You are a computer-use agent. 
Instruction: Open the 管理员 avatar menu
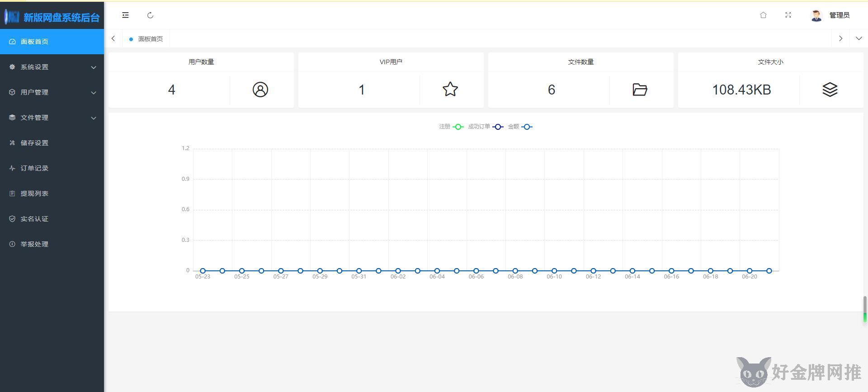click(x=816, y=15)
